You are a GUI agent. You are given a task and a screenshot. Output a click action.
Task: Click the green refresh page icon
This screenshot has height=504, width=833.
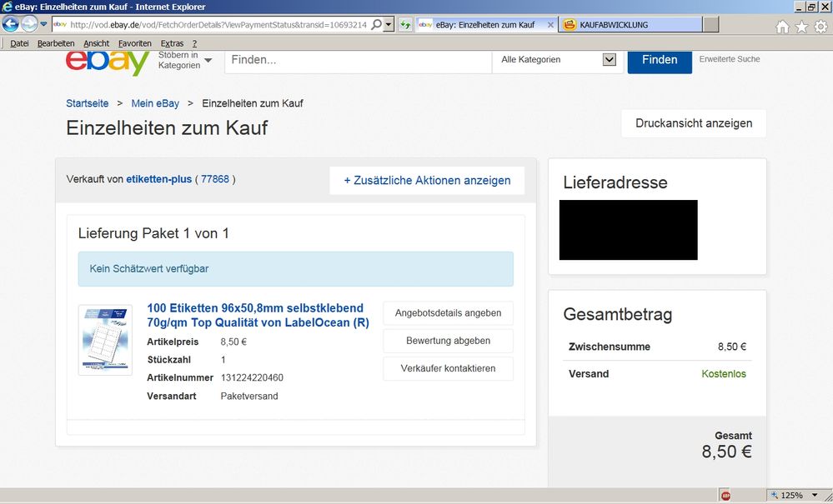pyautogui.click(x=406, y=25)
